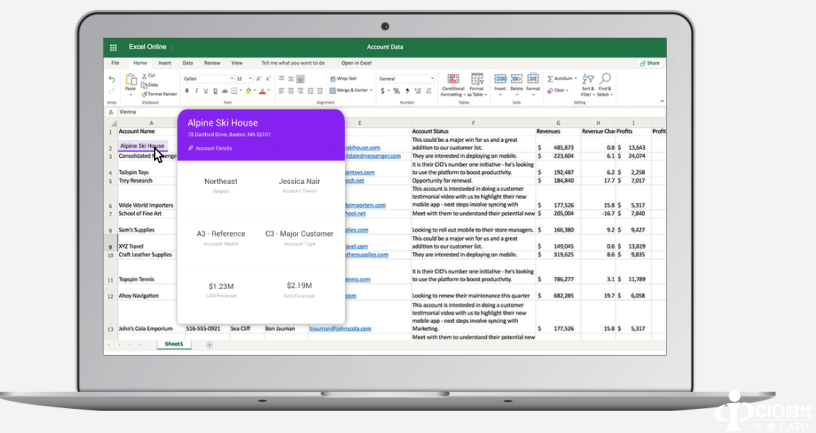Toggle Underline formatting
816x433 pixels.
click(206, 91)
